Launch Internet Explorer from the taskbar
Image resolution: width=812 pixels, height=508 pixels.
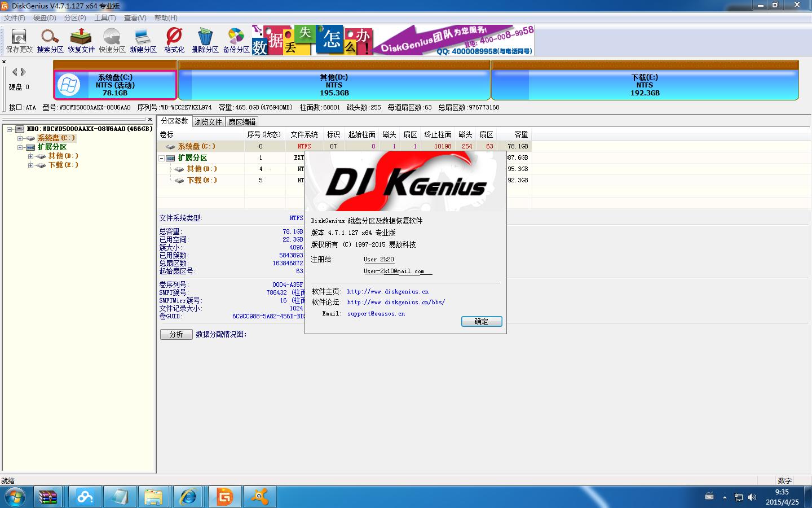point(188,497)
